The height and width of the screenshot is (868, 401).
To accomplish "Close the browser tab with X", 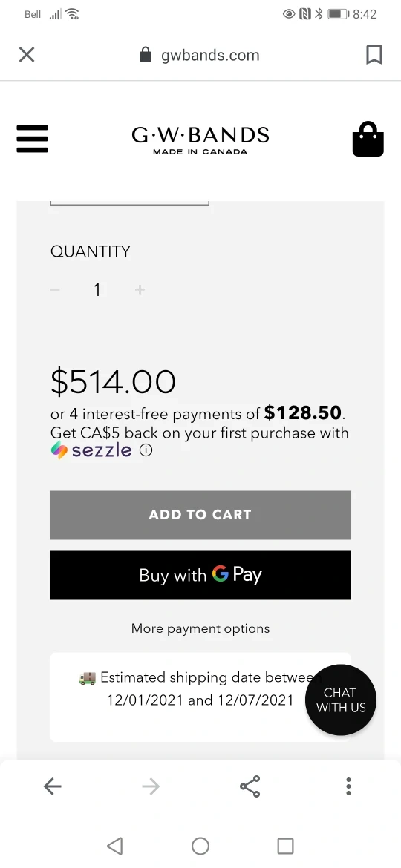I will coord(27,55).
